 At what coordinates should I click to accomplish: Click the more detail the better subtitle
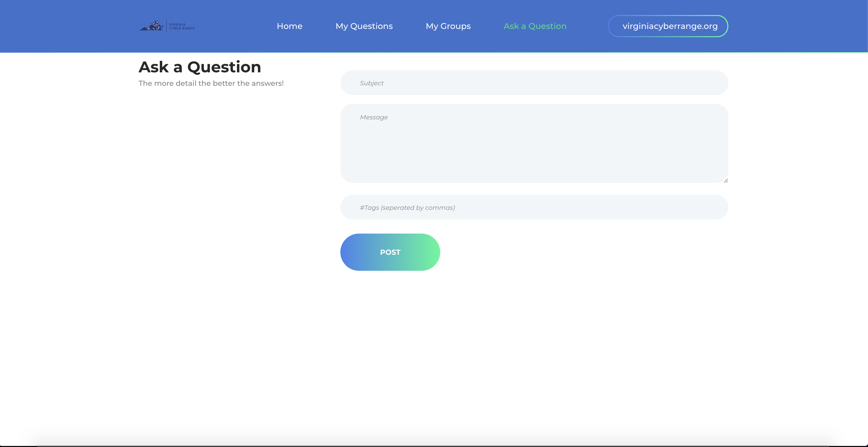tap(211, 83)
